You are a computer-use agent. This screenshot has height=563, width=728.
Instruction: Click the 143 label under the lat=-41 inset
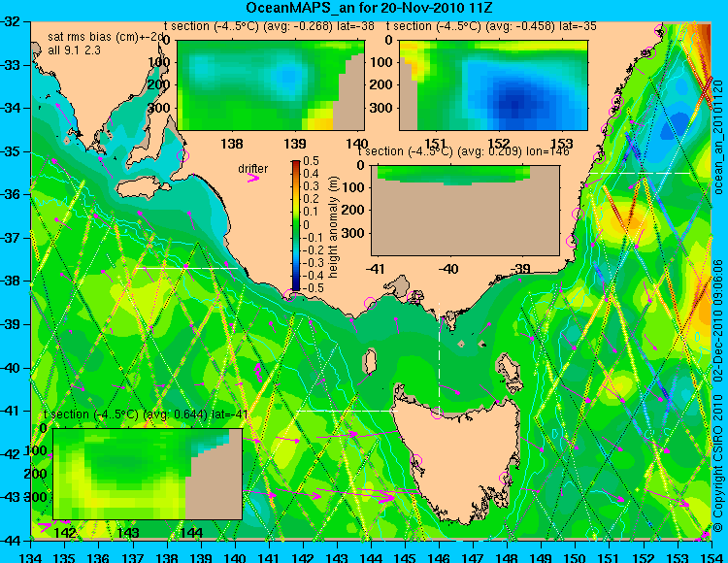[128, 532]
